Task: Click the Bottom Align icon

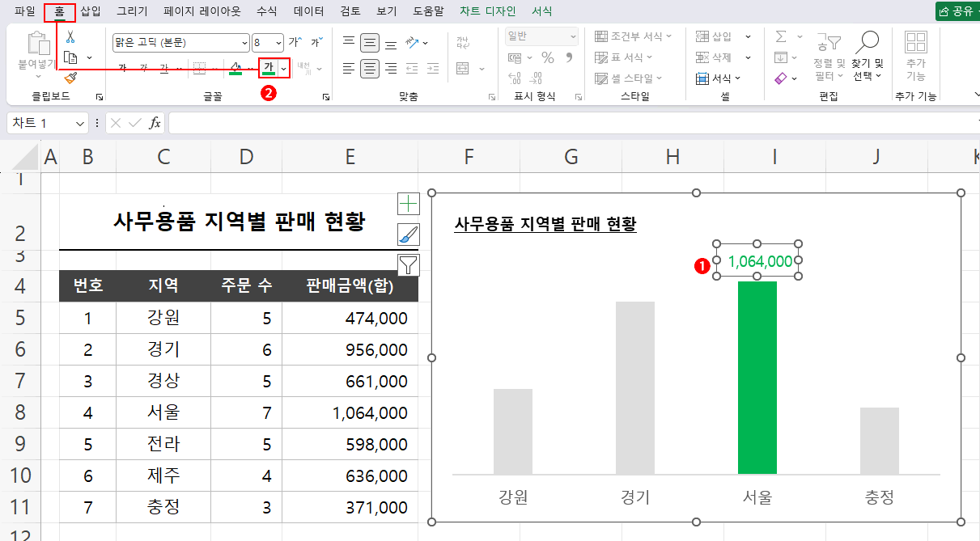Action: (x=391, y=43)
